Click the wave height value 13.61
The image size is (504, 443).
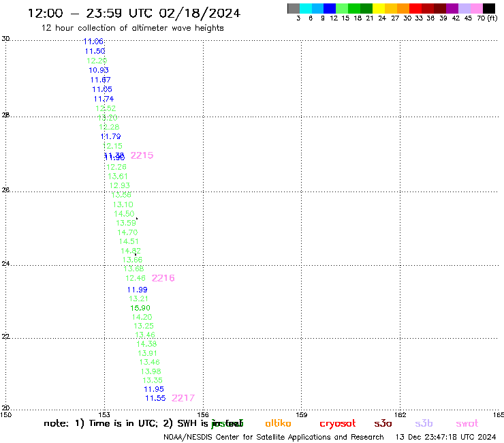pyautogui.click(x=118, y=177)
